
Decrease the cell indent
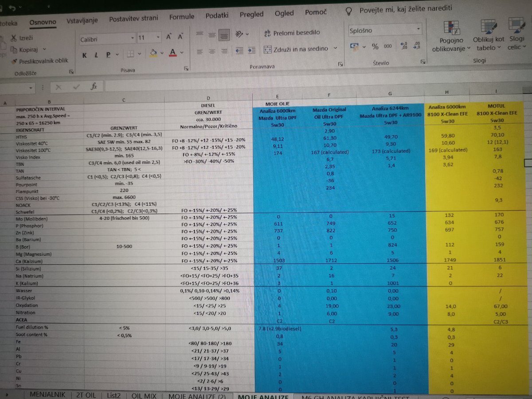coord(240,50)
